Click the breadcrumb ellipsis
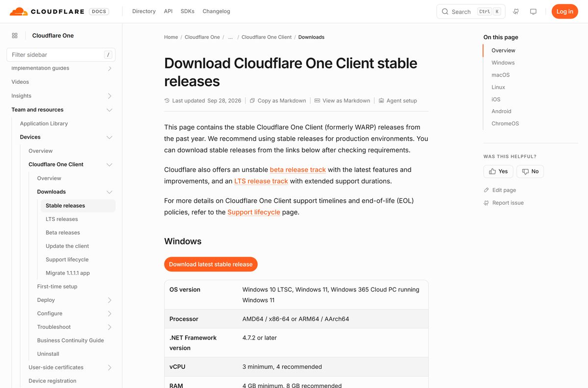This screenshot has width=588, height=388. tap(230, 37)
